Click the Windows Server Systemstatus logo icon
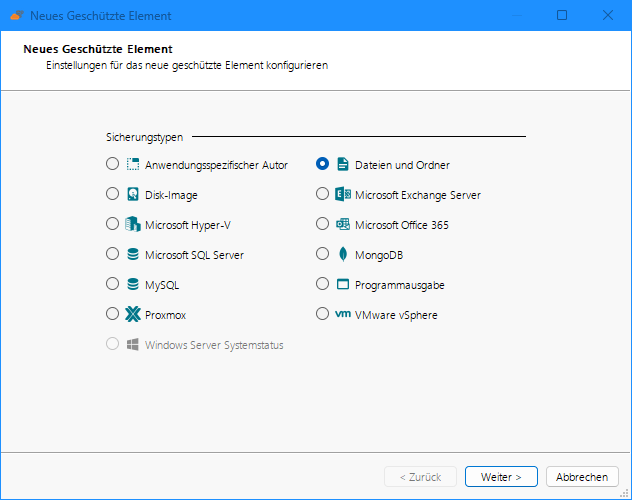Viewport: 632px width, 500px height. pyautogui.click(x=133, y=344)
